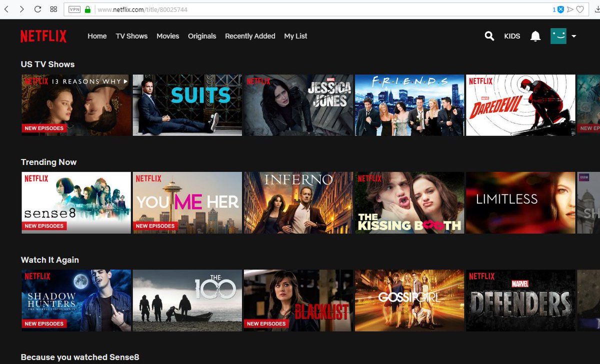Open My List in the nav bar
This screenshot has width=600, height=364.
click(x=295, y=36)
